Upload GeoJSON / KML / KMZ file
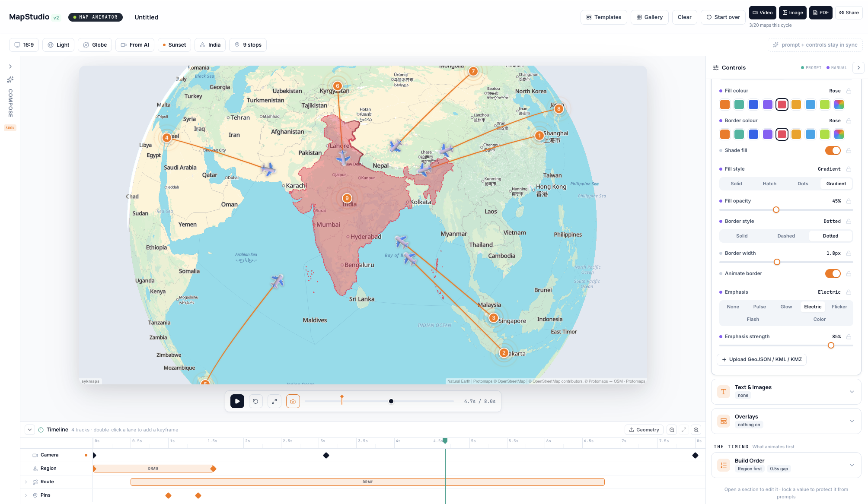 pyautogui.click(x=762, y=360)
